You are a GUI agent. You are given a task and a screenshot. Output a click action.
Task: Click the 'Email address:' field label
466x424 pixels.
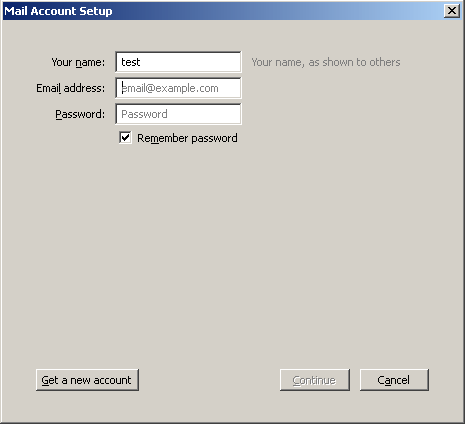click(x=70, y=88)
